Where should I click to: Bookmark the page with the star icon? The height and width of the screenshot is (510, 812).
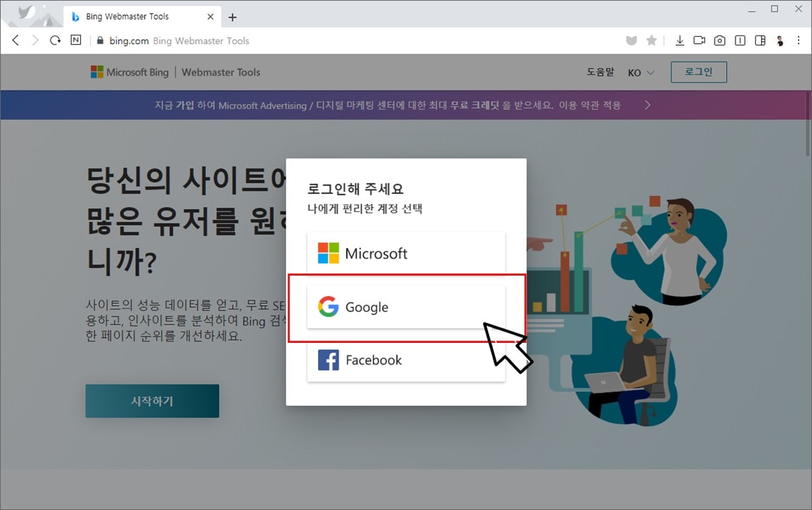tap(651, 40)
